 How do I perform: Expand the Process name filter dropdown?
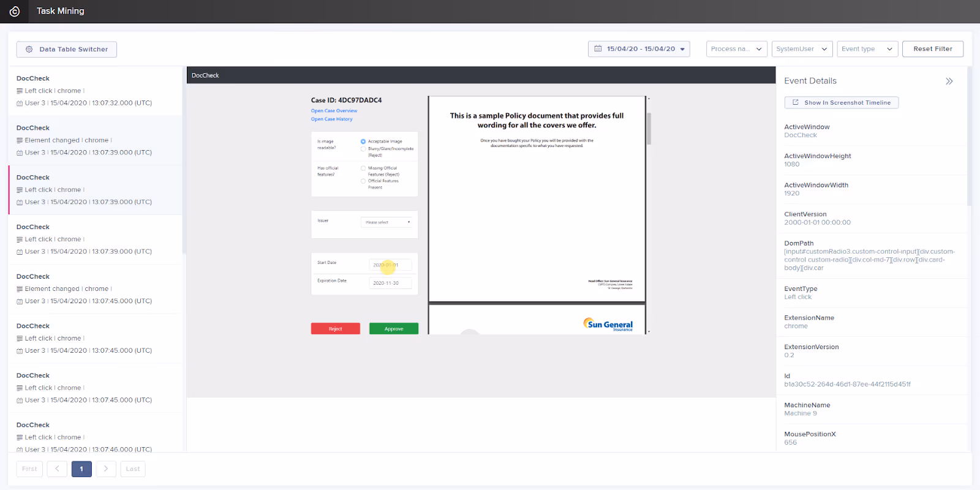point(737,49)
